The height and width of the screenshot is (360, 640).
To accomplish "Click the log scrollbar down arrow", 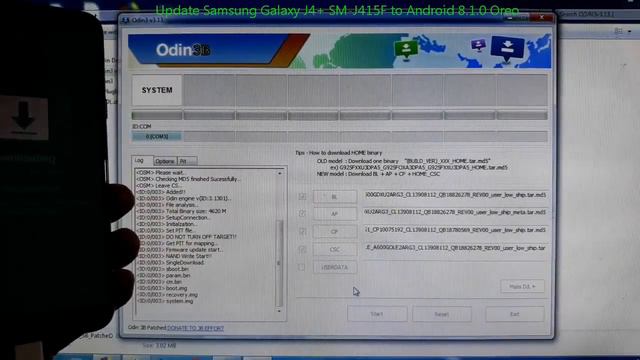I will pos(280,311).
